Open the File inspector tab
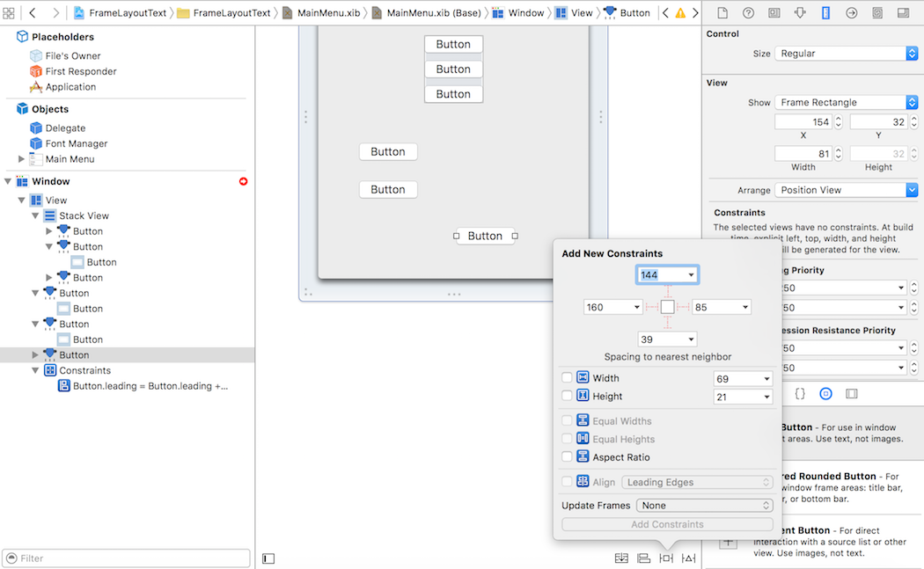This screenshot has height=569, width=924. pos(722,13)
